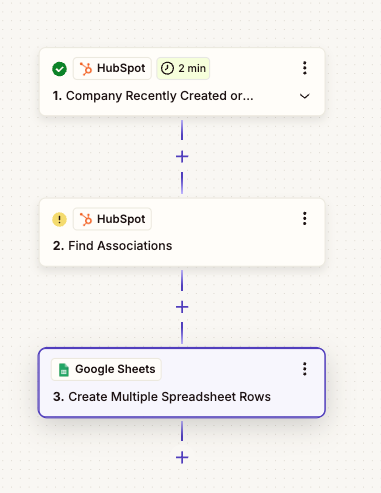Open the three-dot menu on Google Sheets step
The image size is (381, 493).
(304, 369)
